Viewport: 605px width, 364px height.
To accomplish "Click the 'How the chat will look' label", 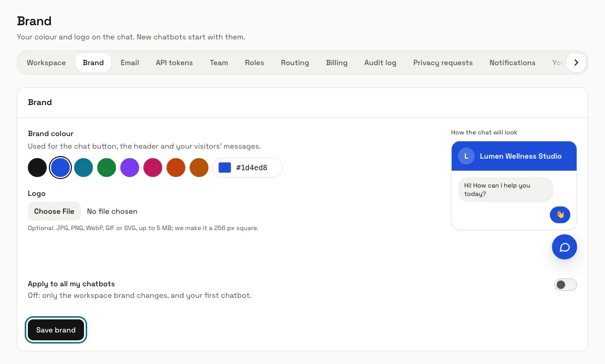I will point(484,132).
